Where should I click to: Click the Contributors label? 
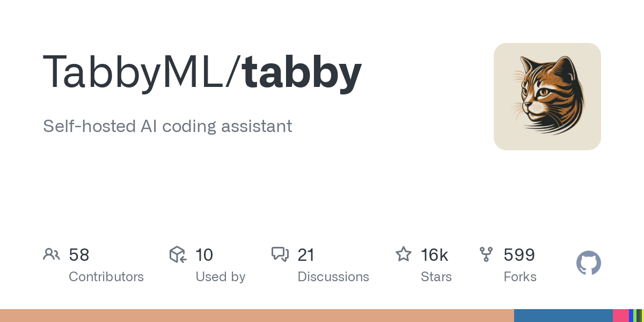106,277
